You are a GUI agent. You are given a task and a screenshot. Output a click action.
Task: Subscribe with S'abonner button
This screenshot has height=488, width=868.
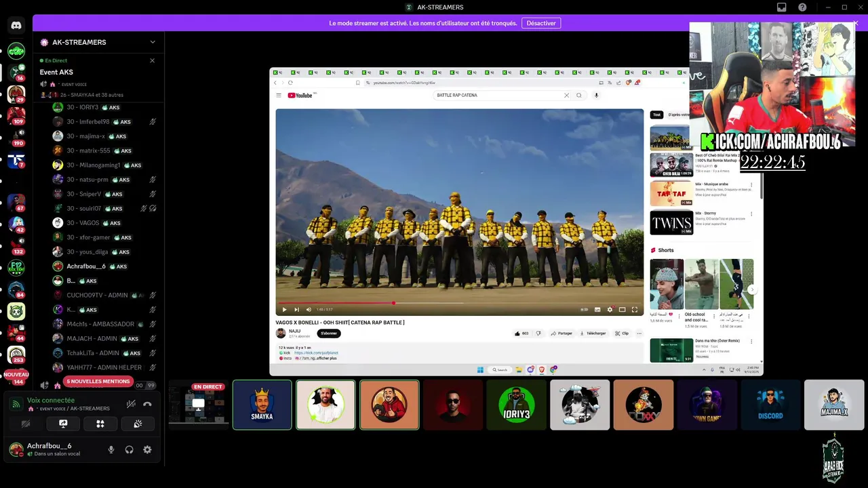[329, 333]
